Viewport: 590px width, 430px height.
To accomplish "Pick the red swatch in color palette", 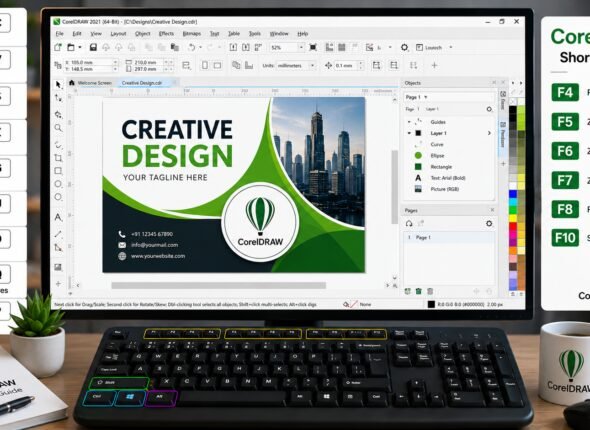I will (513, 226).
